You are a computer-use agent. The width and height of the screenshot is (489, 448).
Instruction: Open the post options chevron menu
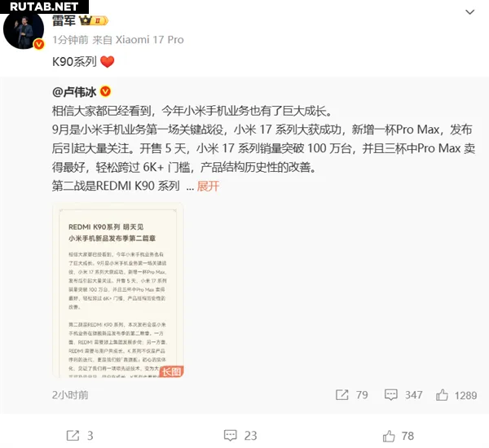[469, 12]
